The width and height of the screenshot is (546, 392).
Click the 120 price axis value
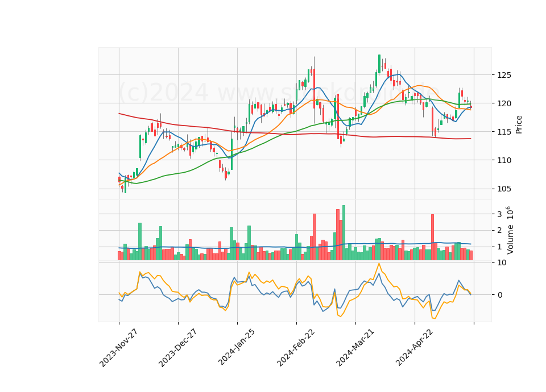pyautogui.click(x=504, y=103)
